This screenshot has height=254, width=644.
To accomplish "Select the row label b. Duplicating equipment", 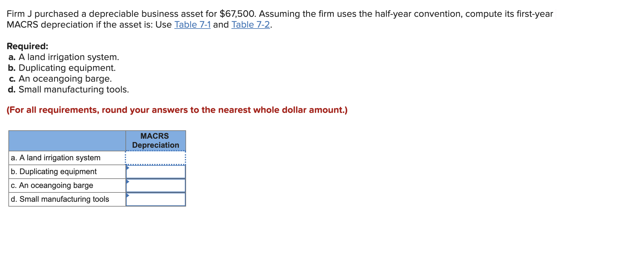I will (x=53, y=171).
